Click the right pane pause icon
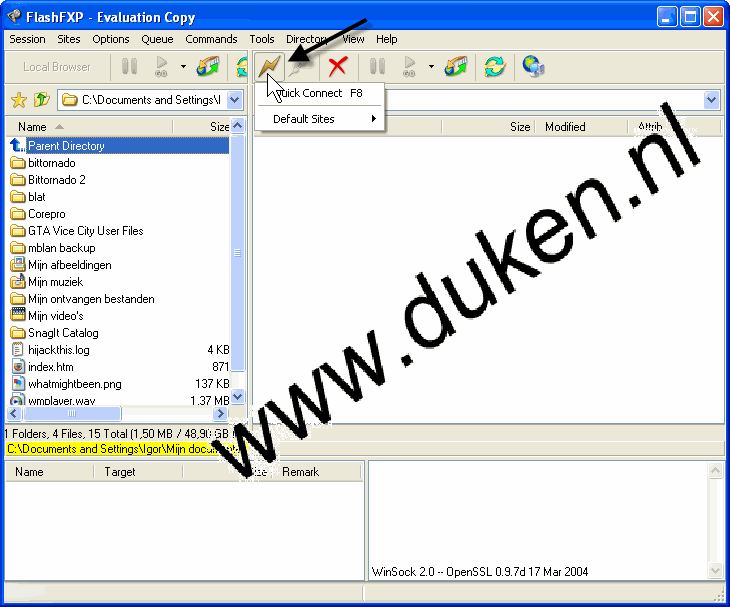The height and width of the screenshot is (607, 730). coord(378,66)
